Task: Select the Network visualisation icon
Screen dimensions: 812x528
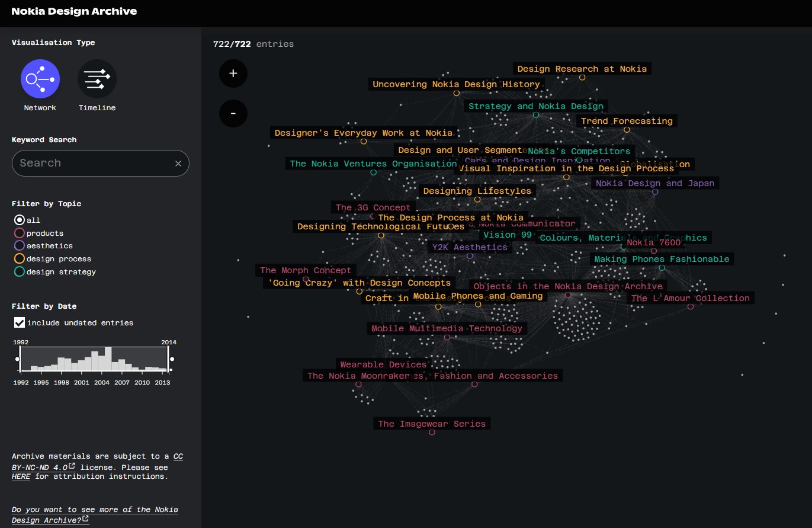Action: [x=40, y=79]
